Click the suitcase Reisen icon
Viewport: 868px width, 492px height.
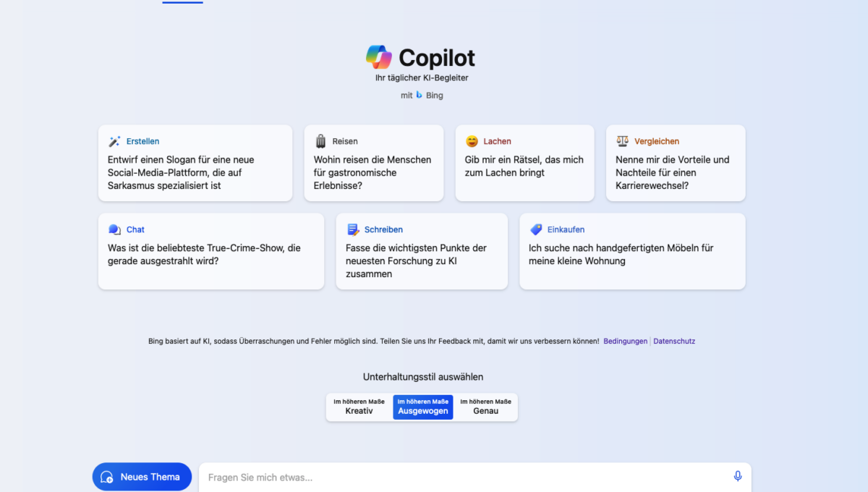(x=320, y=142)
